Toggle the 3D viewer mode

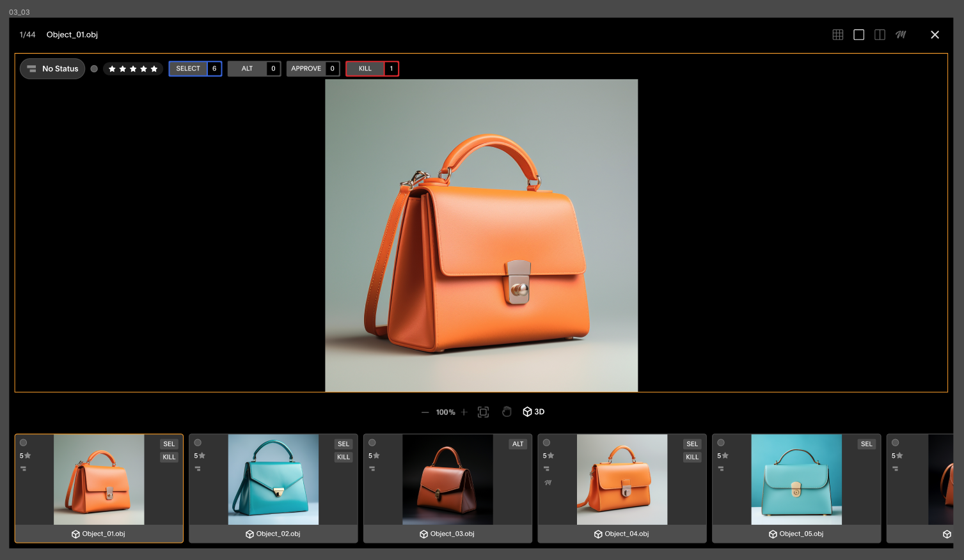pos(533,412)
